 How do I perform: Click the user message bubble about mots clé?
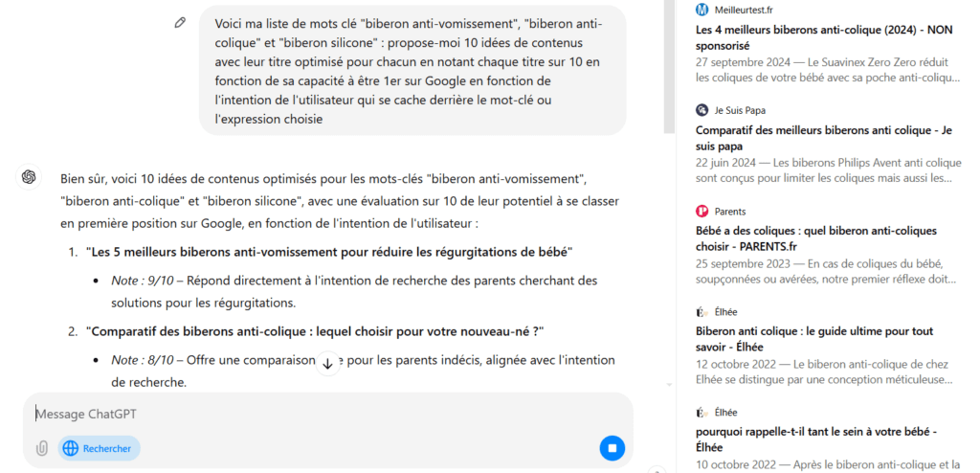coord(412,71)
